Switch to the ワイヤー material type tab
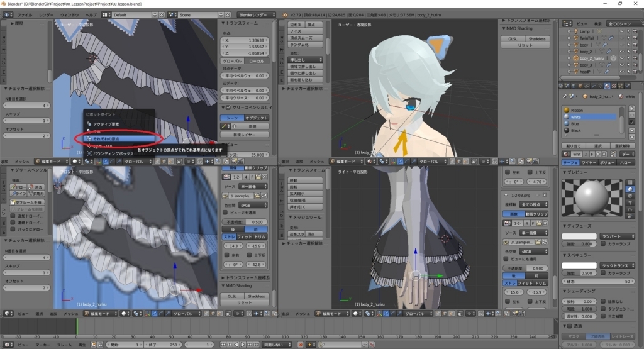Viewport: 644px width, 349px height. point(589,163)
